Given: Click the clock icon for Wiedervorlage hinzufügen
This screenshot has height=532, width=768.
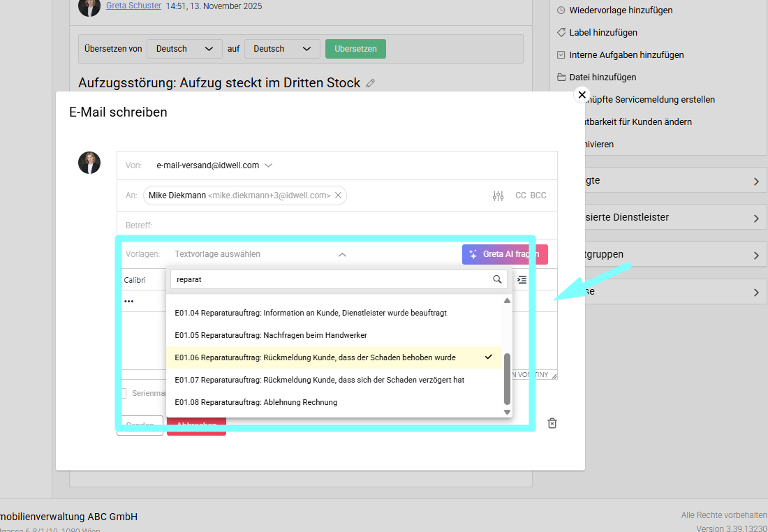Looking at the screenshot, I should pos(561,10).
